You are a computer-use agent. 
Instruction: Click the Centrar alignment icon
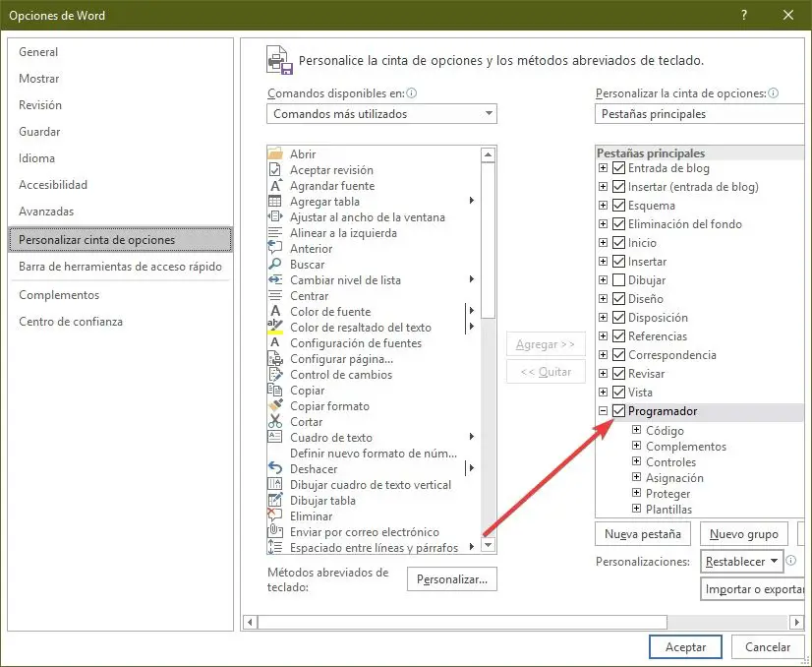pos(275,295)
